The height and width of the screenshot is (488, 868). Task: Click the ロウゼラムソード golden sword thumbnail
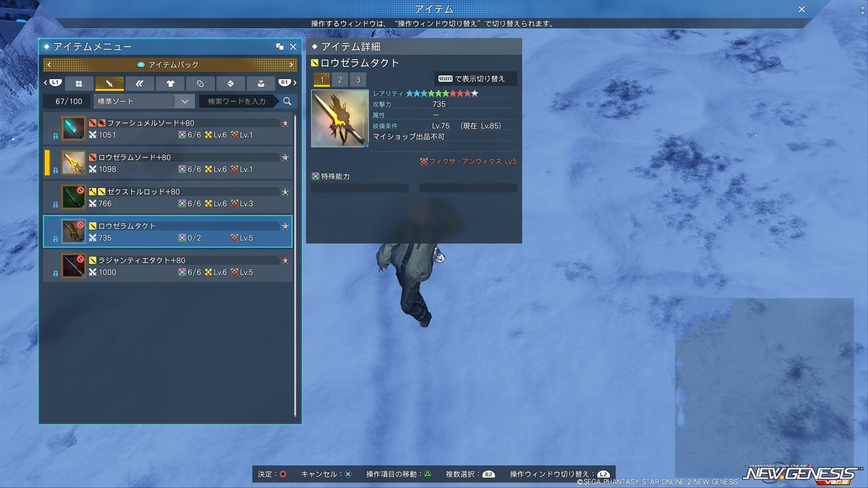coord(74,163)
